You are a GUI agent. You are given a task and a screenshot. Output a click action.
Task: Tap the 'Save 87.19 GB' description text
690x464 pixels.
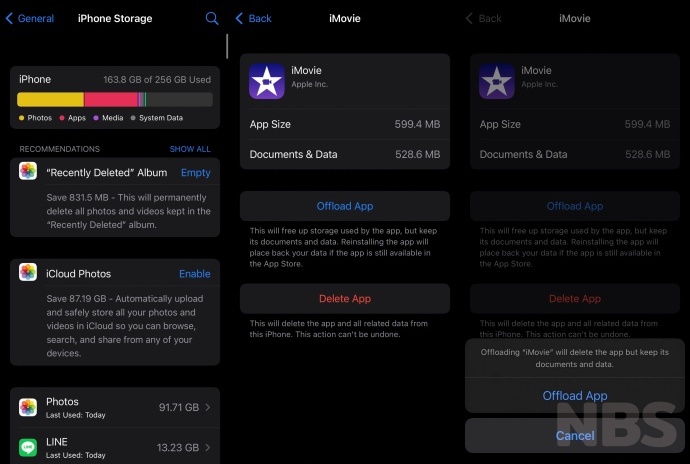point(125,326)
